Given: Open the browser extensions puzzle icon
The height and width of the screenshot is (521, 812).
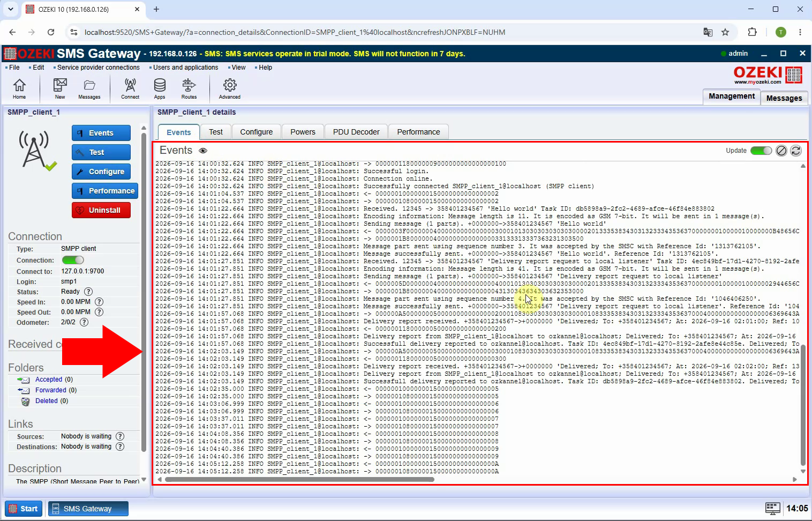Looking at the screenshot, I should tap(752, 32).
